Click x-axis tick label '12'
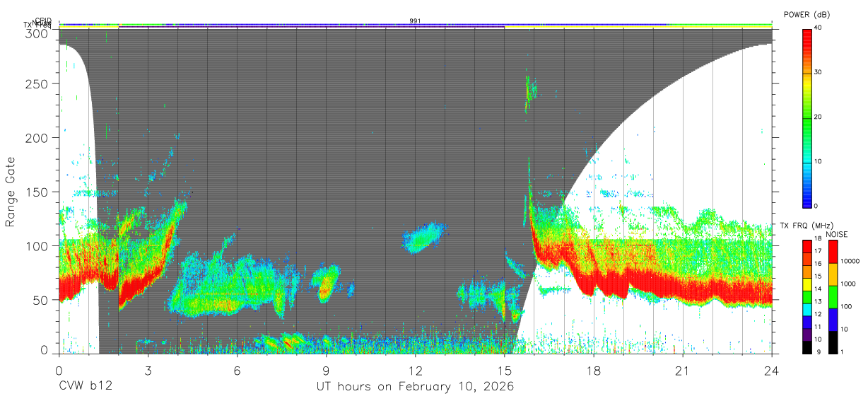 point(415,370)
